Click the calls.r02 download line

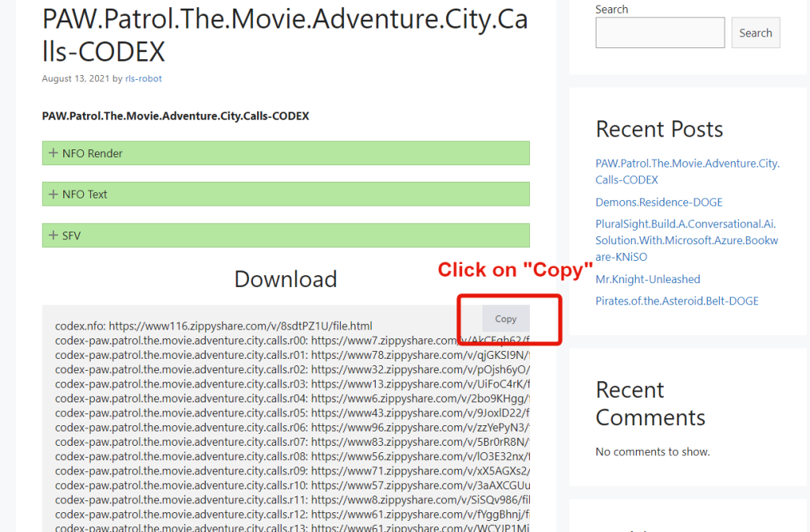293,369
